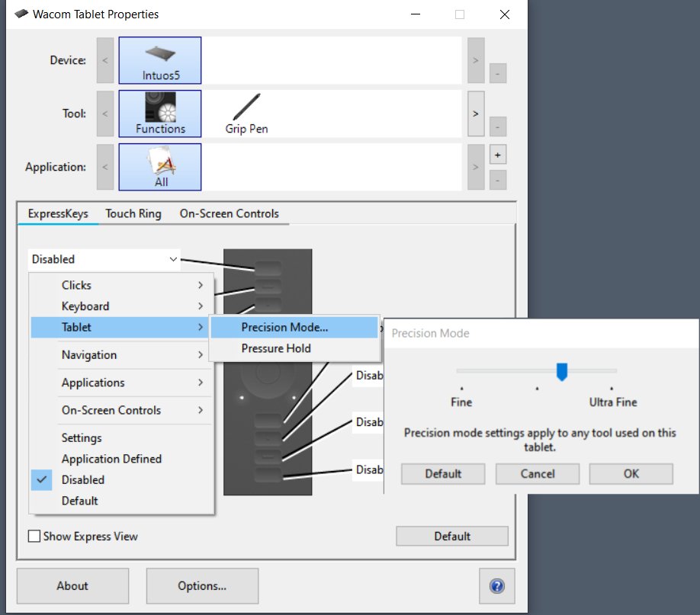The image size is (700, 615).
Task: Open help with the blue question-mark icon
Action: pyautogui.click(x=497, y=586)
